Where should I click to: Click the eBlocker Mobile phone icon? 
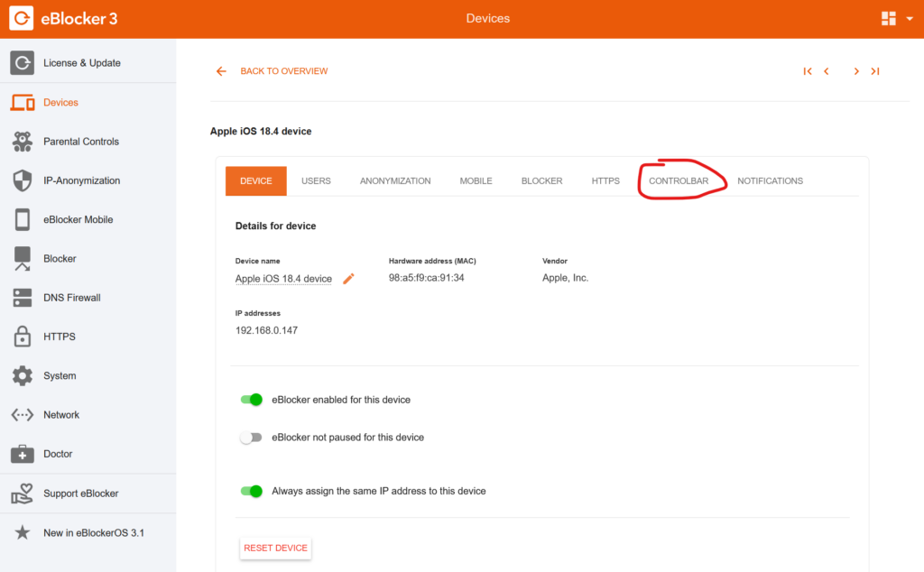click(23, 220)
